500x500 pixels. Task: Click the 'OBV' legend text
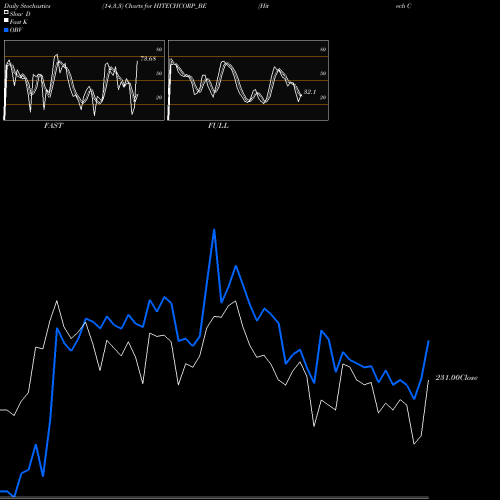[x=16, y=30]
